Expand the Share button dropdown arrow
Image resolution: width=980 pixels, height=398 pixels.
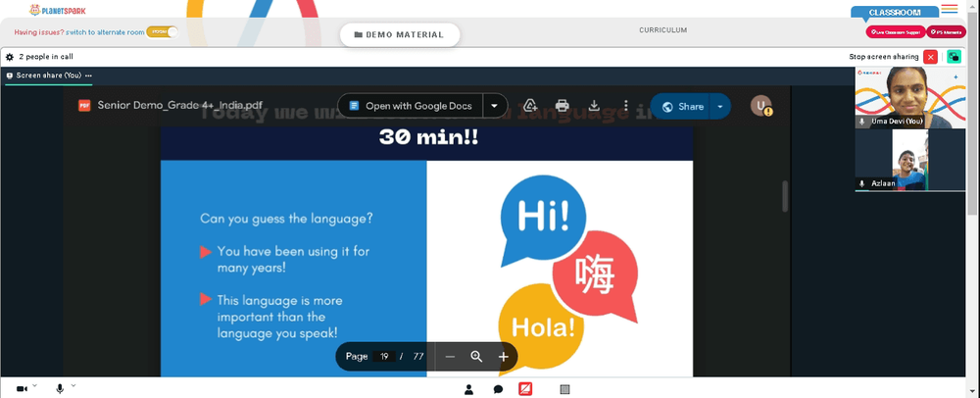click(720, 106)
